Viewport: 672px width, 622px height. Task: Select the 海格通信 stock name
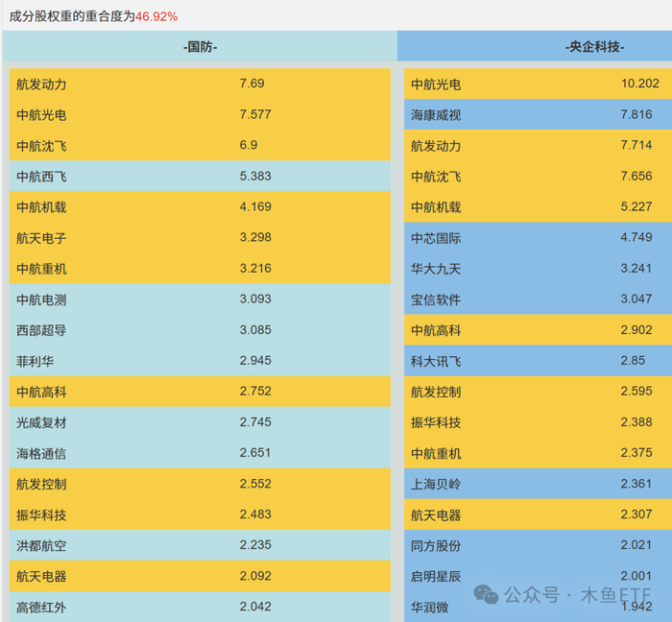pyautogui.click(x=41, y=454)
